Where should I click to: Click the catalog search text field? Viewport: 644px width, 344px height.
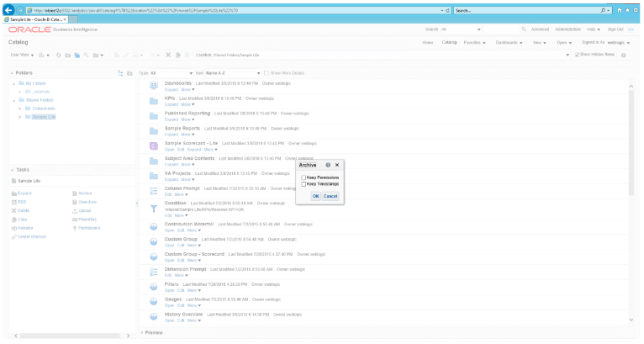(x=501, y=29)
